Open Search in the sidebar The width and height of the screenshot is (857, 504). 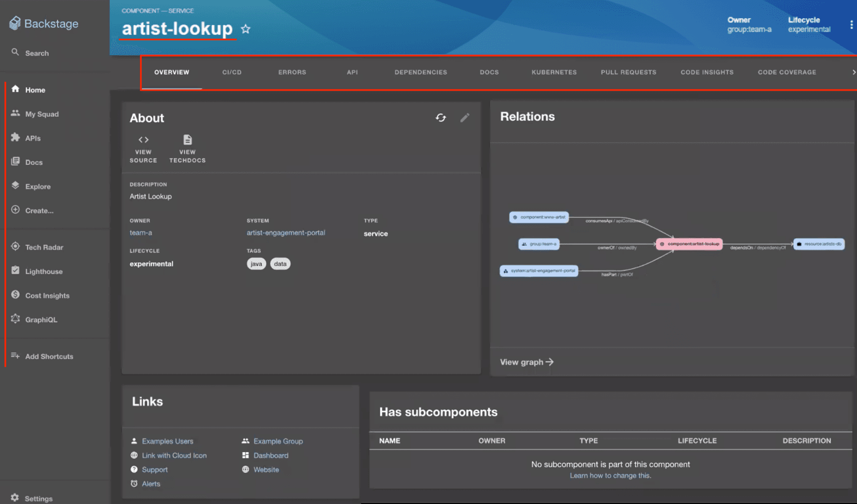(36, 53)
